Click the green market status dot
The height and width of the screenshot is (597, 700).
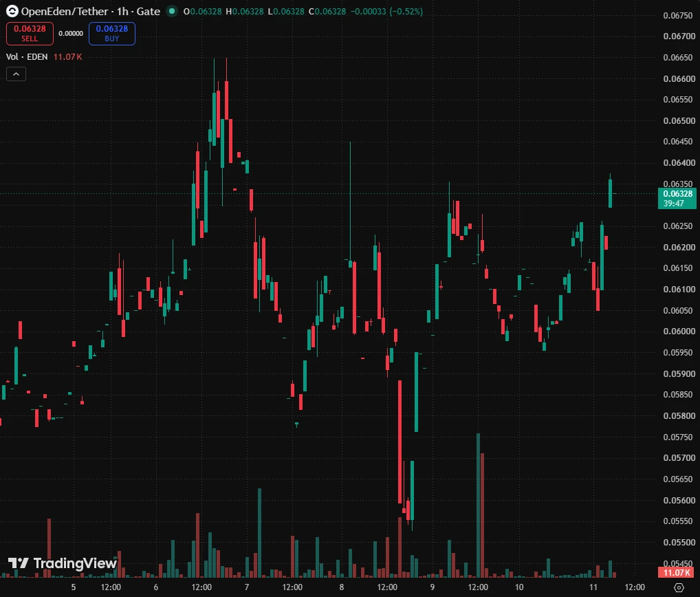pos(172,11)
